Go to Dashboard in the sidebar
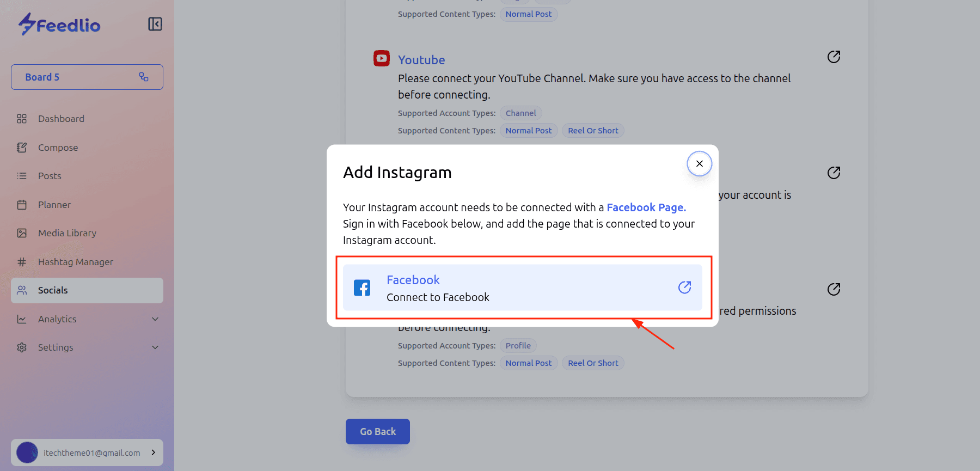Screen dimensions: 980x471 (61, 119)
